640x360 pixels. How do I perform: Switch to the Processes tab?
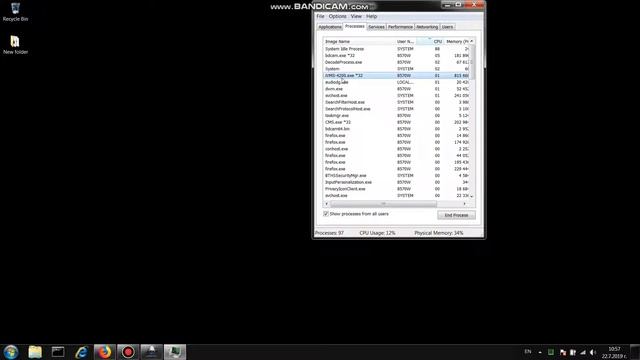[354, 26]
